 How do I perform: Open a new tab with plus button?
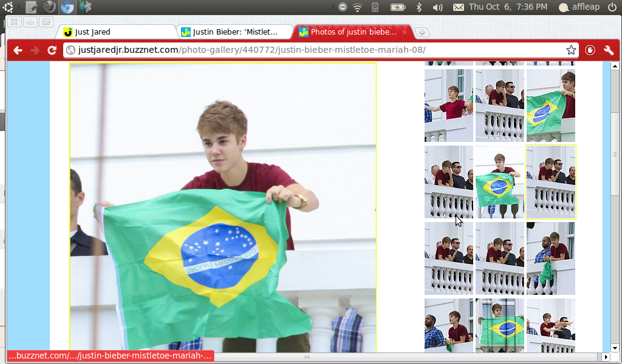(422, 33)
